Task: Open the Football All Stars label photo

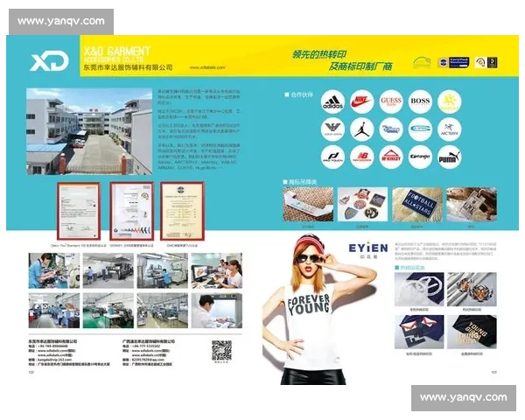Action: click(x=416, y=204)
